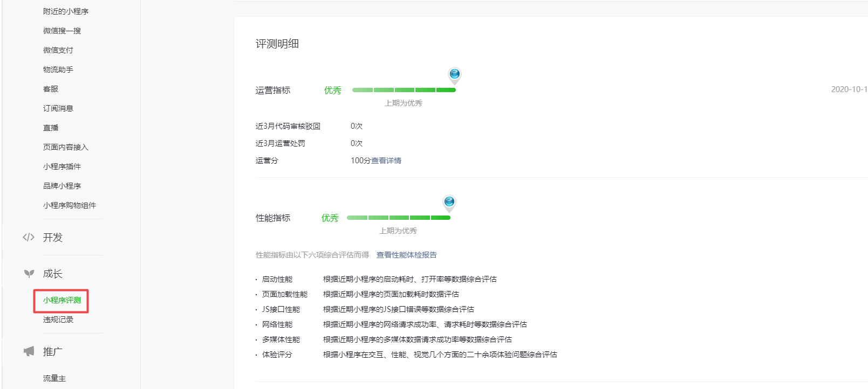This screenshot has width=868, height=389.
Task: Click the 运营指标 label
Action: pos(273,90)
